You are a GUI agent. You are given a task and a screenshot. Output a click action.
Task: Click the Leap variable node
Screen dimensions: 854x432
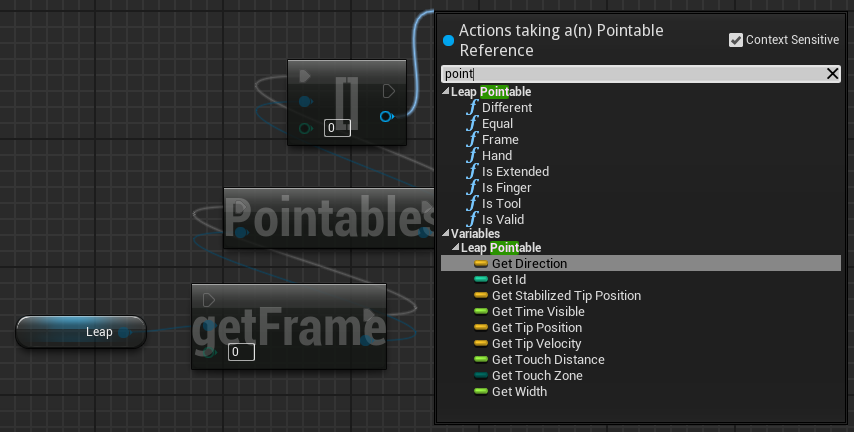(x=81, y=332)
